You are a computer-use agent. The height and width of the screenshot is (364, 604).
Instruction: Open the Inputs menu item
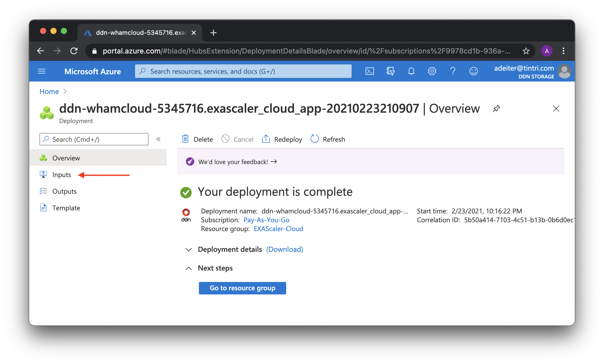pyautogui.click(x=62, y=175)
